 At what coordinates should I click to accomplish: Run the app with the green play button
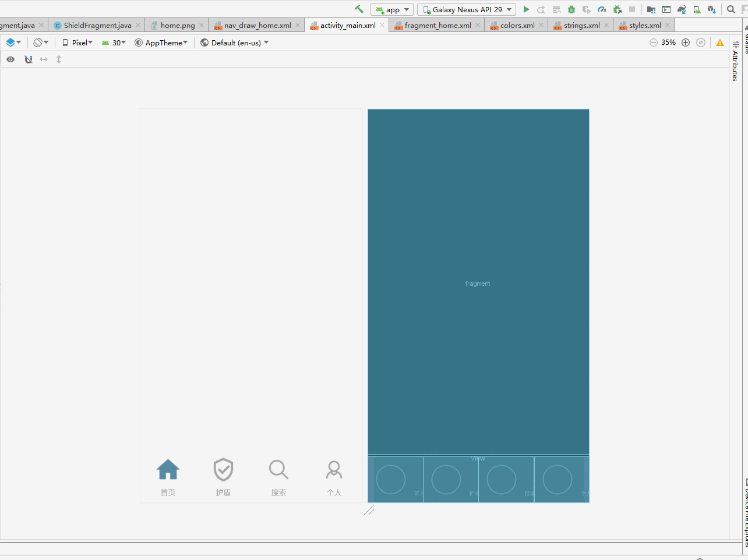pyautogui.click(x=526, y=9)
